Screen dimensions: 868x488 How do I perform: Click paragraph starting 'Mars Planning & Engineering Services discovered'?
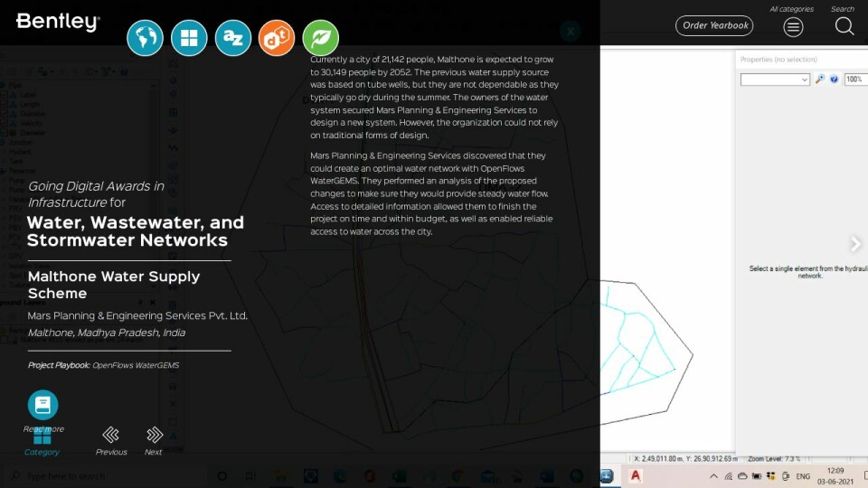(x=432, y=193)
